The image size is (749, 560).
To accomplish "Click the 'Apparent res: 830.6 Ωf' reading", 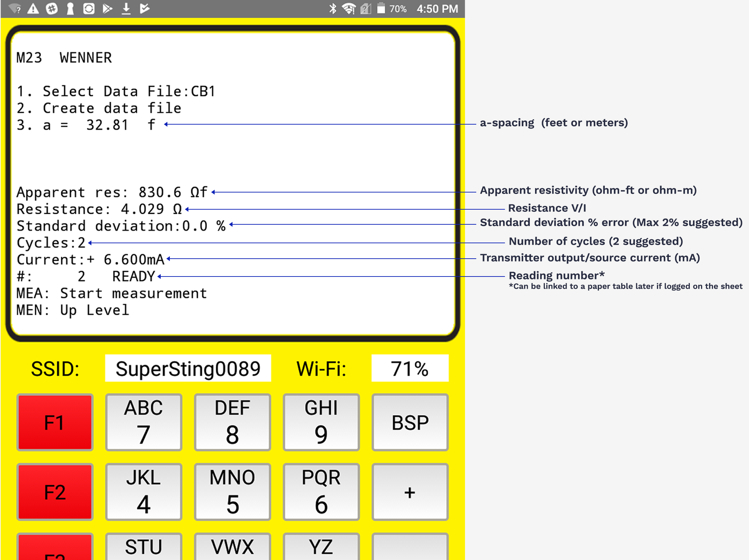I will pyautogui.click(x=112, y=192).
